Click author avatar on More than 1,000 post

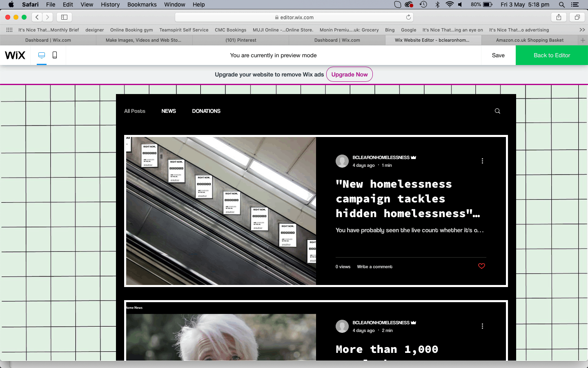coord(342,326)
